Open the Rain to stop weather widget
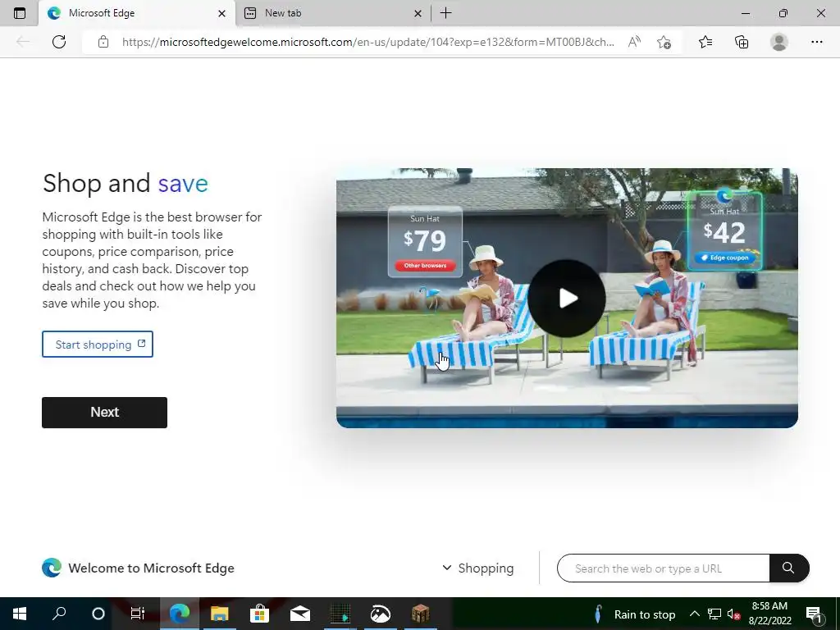Viewport: 840px width, 630px height. 637,614
